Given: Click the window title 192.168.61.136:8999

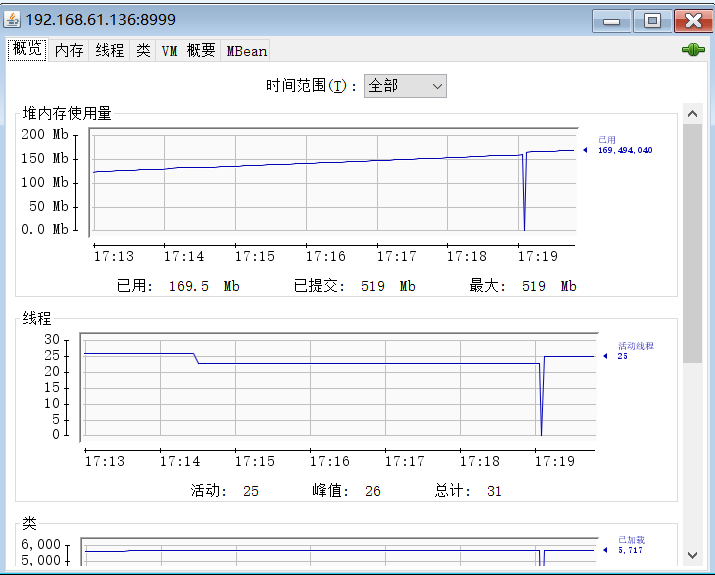Looking at the screenshot, I should click(x=100, y=20).
